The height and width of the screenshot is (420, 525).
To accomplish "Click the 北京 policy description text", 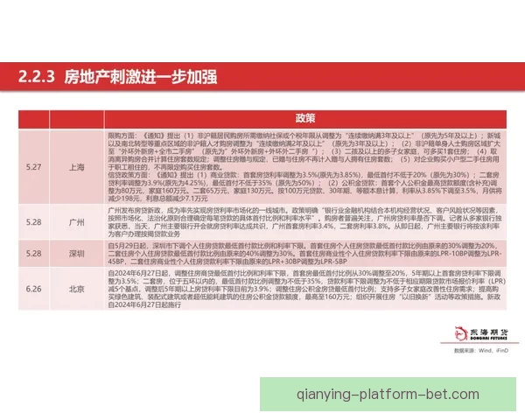I will (306, 289).
